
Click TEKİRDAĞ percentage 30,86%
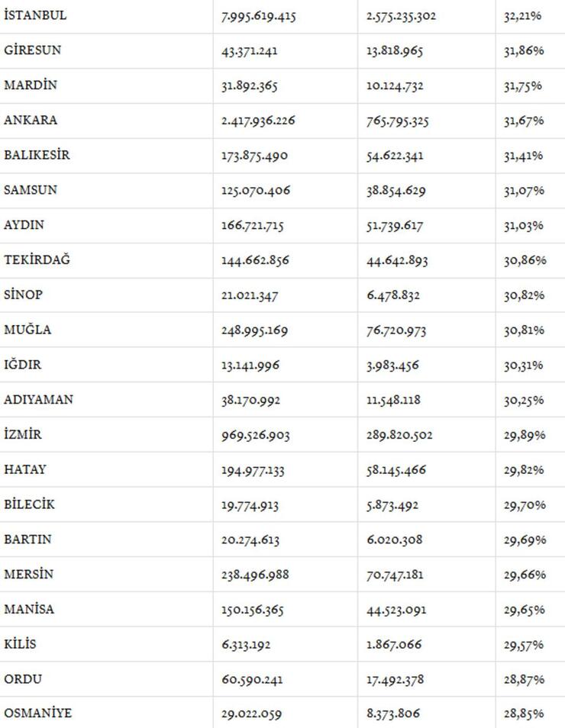tap(525, 260)
